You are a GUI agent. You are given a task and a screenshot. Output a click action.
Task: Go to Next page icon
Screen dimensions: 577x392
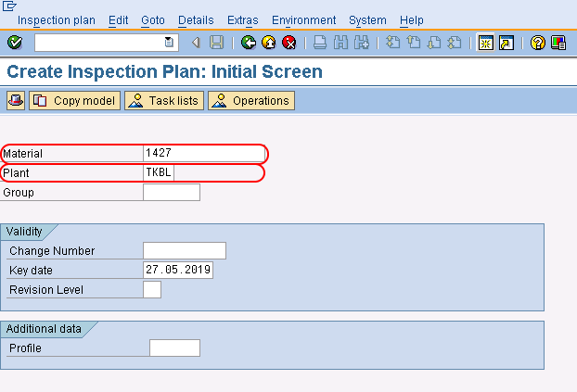click(434, 43)
